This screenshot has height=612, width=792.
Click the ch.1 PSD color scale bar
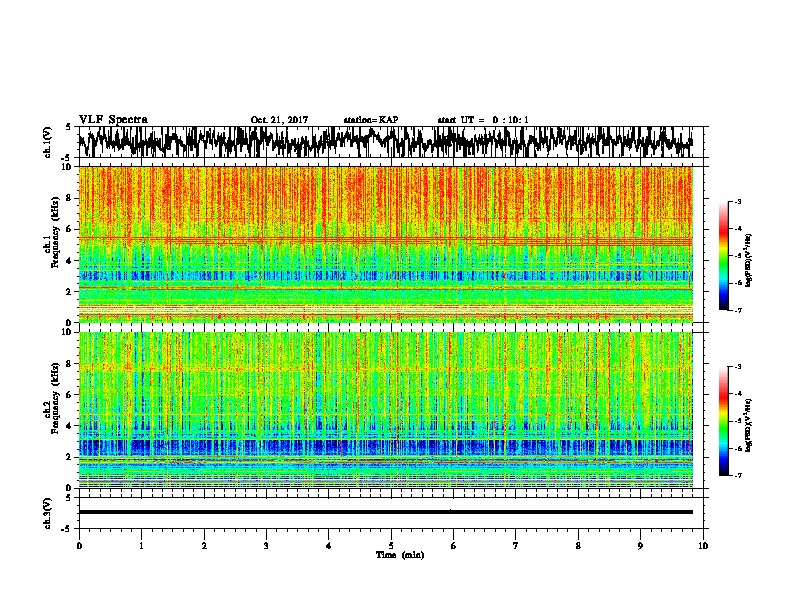tap(723, 256)
